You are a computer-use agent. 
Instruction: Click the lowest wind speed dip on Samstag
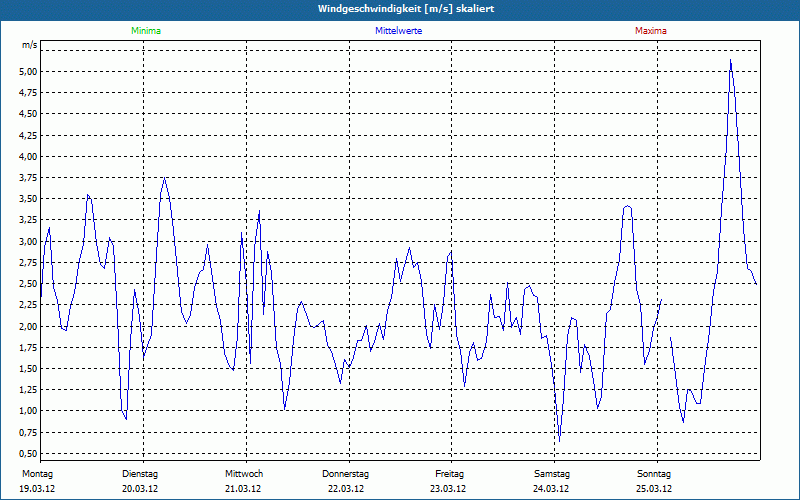coord(559,441)
